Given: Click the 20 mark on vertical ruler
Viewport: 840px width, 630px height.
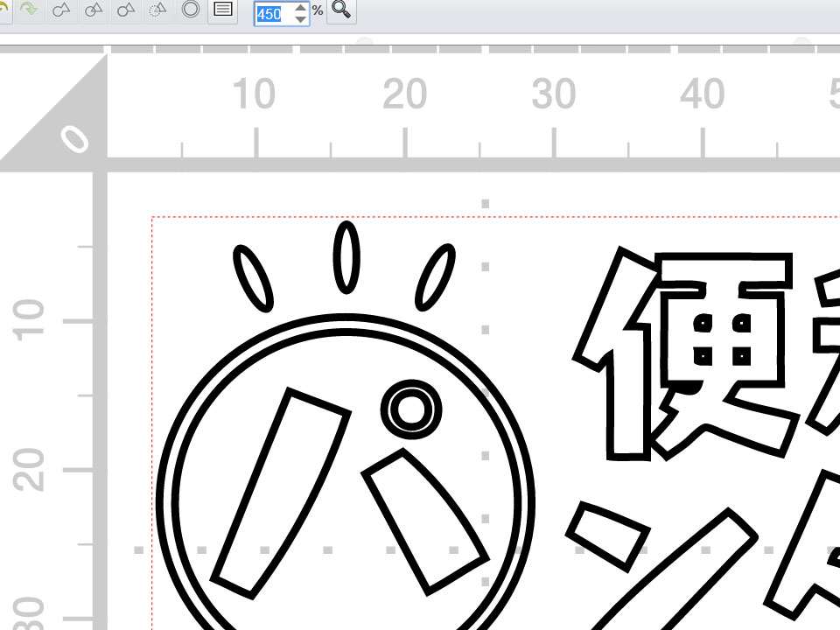Looking at the screenshot, I should 28,470.
